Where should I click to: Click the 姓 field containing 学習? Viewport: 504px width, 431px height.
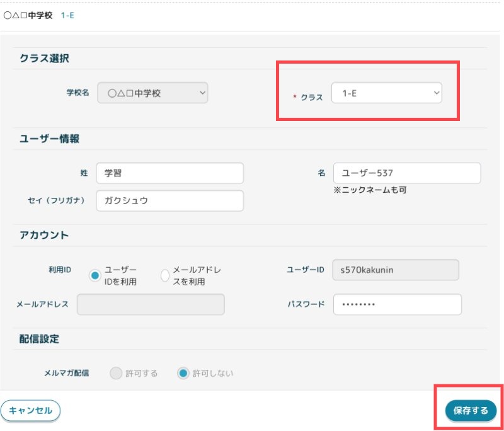(169, 173)
